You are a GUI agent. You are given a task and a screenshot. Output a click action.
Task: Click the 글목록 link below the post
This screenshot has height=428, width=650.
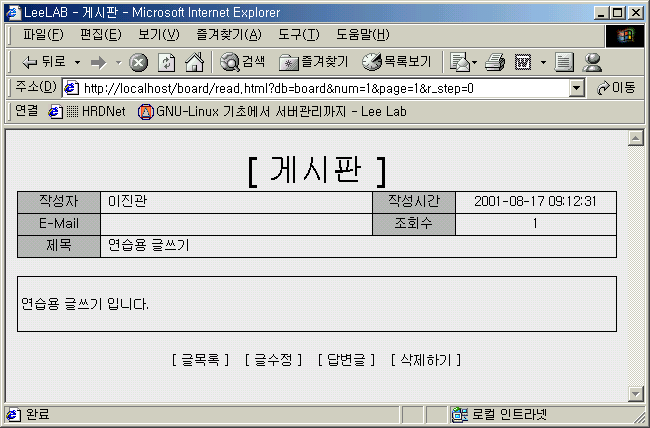click(x=200, y=360)
